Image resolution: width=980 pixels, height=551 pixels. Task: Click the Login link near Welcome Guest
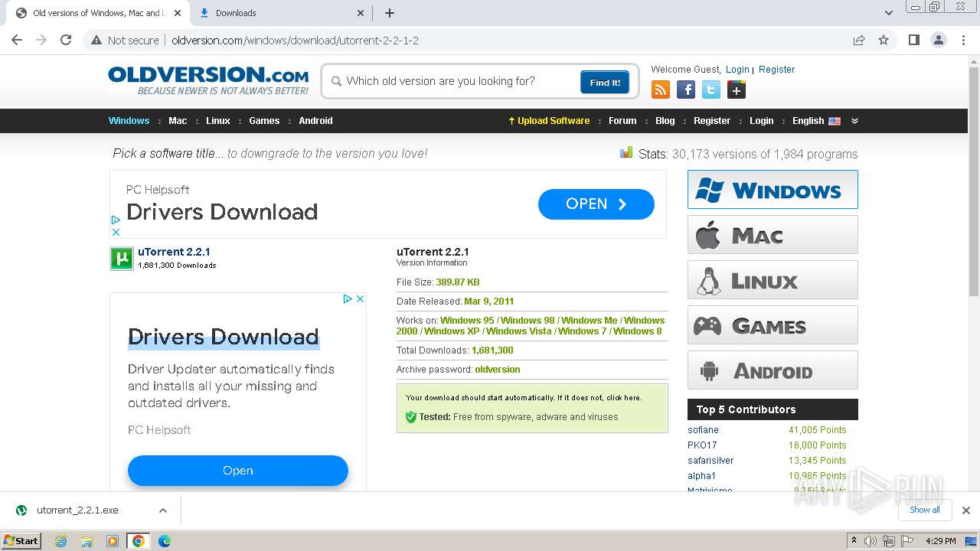(737, 70)
